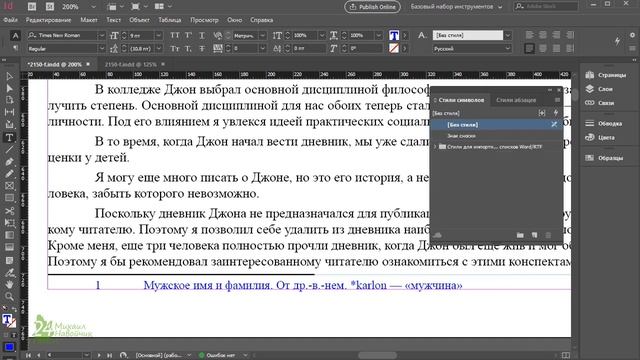Select the Gradient Swatch tool

coord(9,235)
